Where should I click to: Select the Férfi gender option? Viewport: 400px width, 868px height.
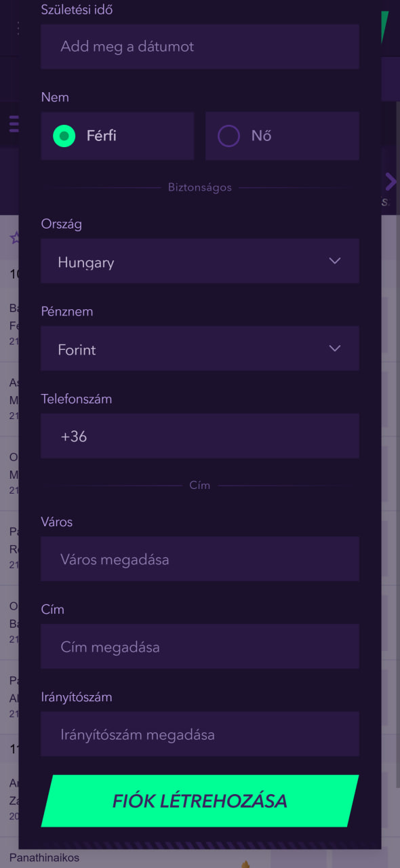click(x=117, y=136)
